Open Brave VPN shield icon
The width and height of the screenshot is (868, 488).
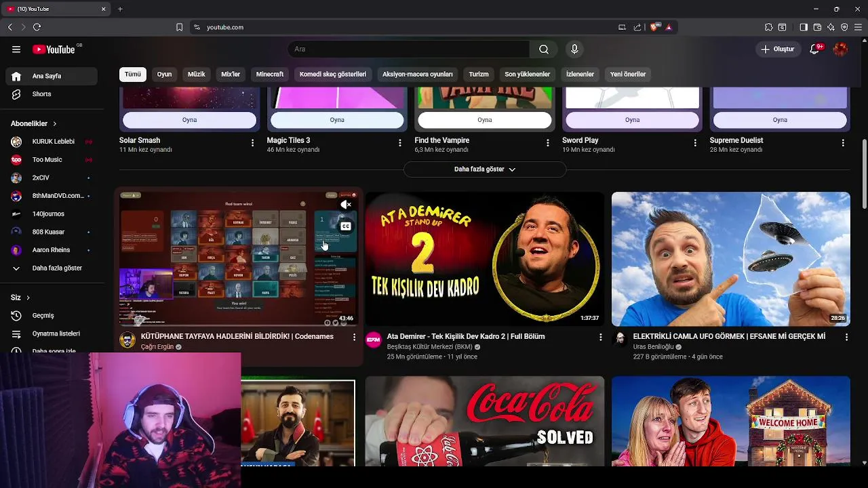click(x=844, y=27)
